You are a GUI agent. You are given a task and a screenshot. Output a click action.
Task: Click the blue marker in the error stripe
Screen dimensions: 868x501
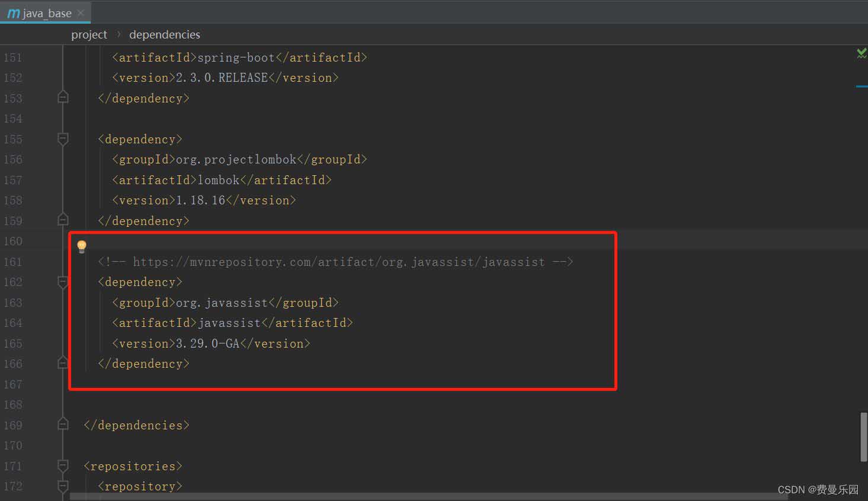pyautogui.click(x=861, y=86)
